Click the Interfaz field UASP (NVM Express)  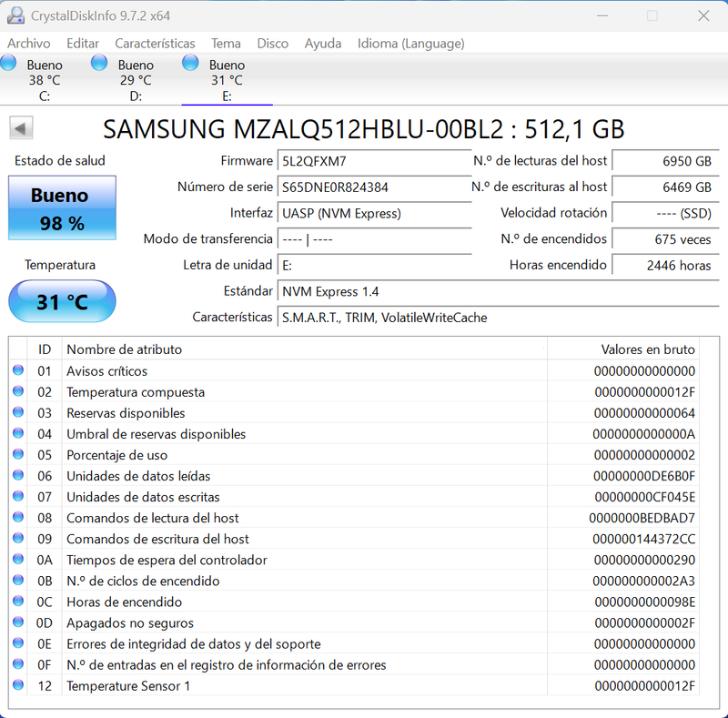point(374,213)
